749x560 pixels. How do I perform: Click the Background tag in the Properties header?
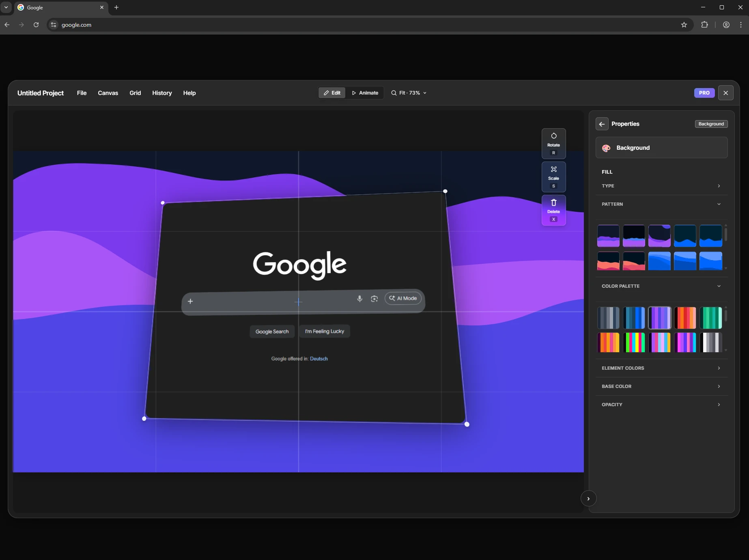(x=711, y=124)
